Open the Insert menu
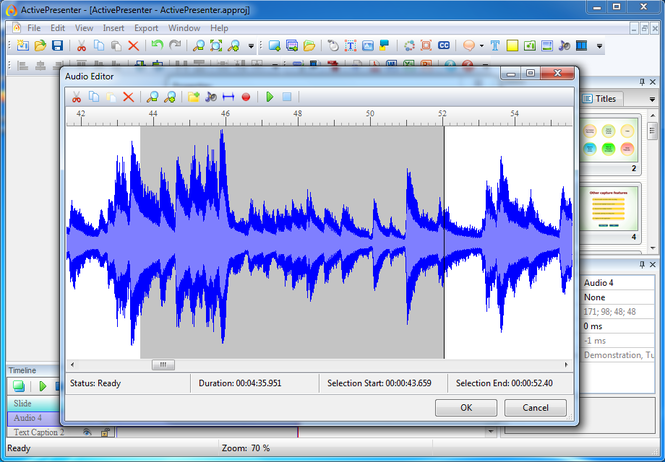This screenshot has width=665, height=462. [114, 28]
